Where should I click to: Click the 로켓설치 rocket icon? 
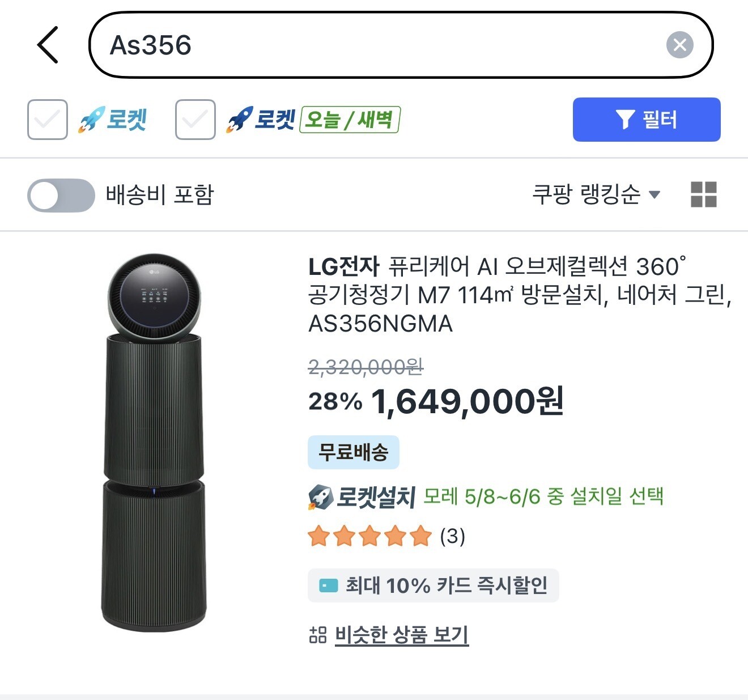coord(320,497)
